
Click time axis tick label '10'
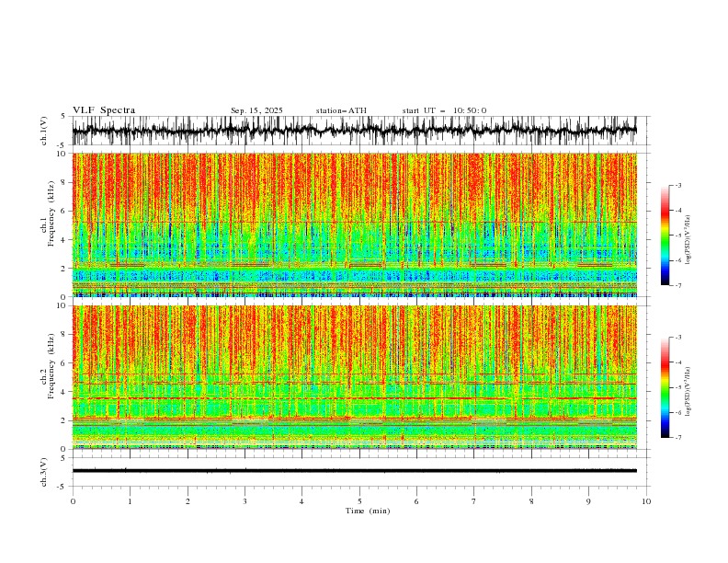pyautogui.click(x=646, y=501)
